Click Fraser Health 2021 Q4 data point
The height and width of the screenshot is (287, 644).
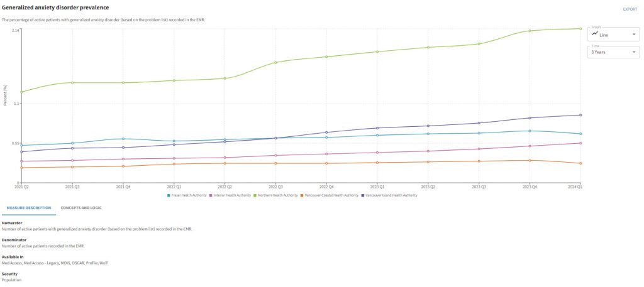coord(123,139)
